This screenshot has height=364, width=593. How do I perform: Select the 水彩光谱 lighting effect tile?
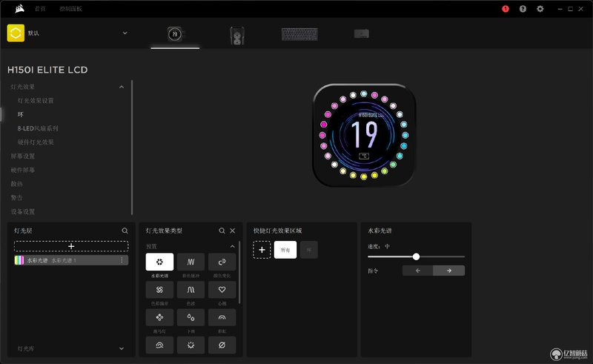click(x=159, y=262)
